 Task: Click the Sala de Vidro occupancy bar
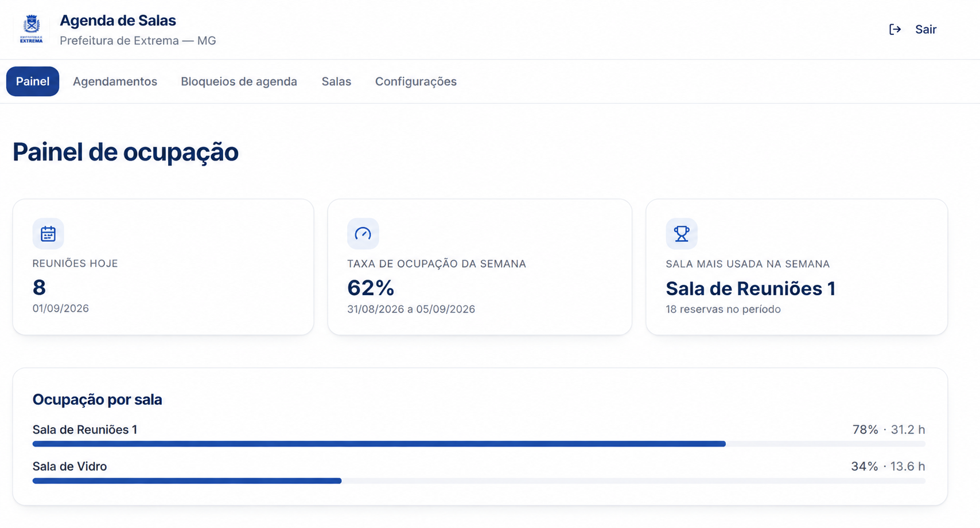pyautogui.click(x=479, y=480)
